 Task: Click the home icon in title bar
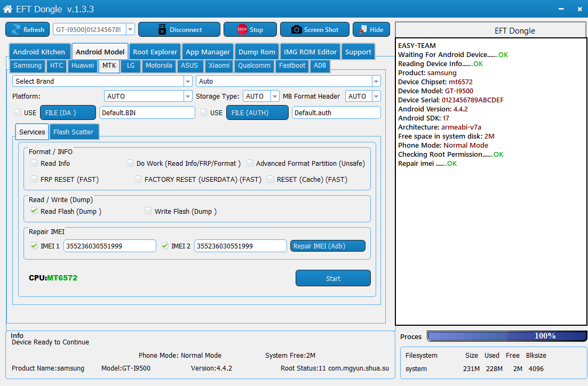(x=7, y=9)
